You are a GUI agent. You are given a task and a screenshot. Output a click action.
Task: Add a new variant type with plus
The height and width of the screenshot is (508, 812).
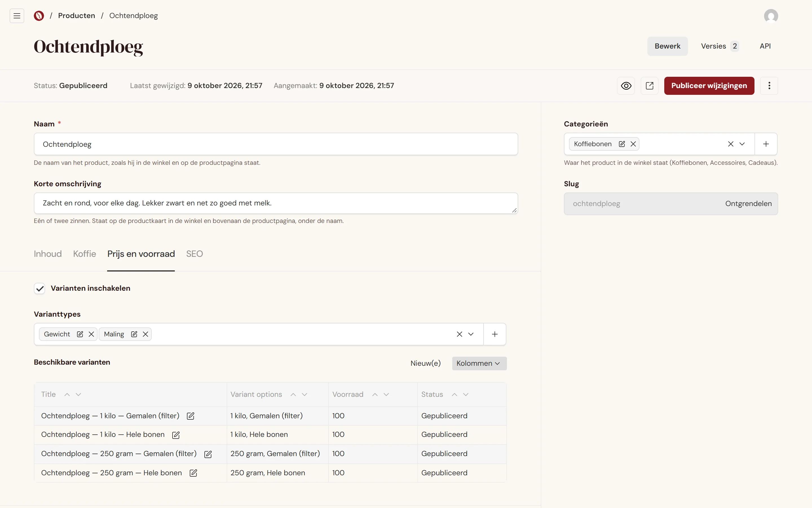point(495,334)
